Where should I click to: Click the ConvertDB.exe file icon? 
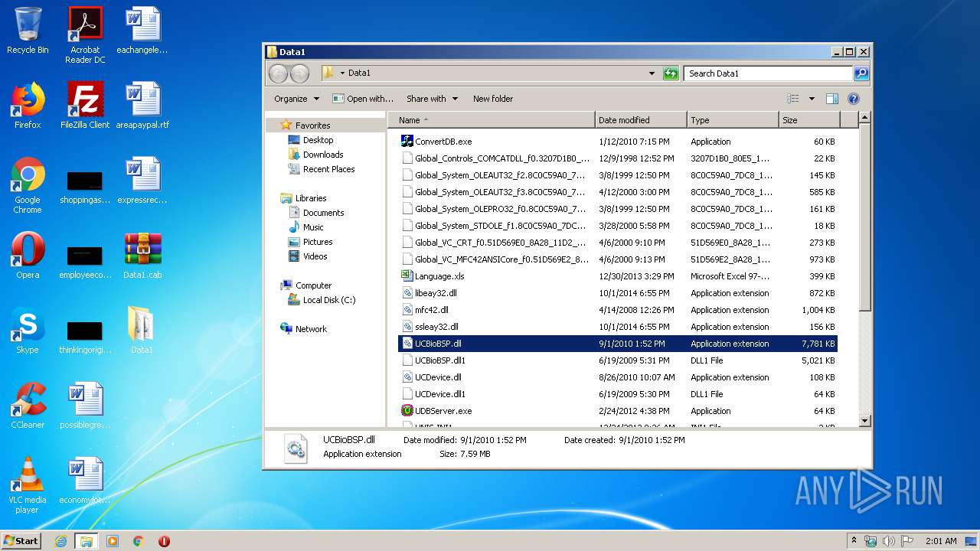point(407,142)
